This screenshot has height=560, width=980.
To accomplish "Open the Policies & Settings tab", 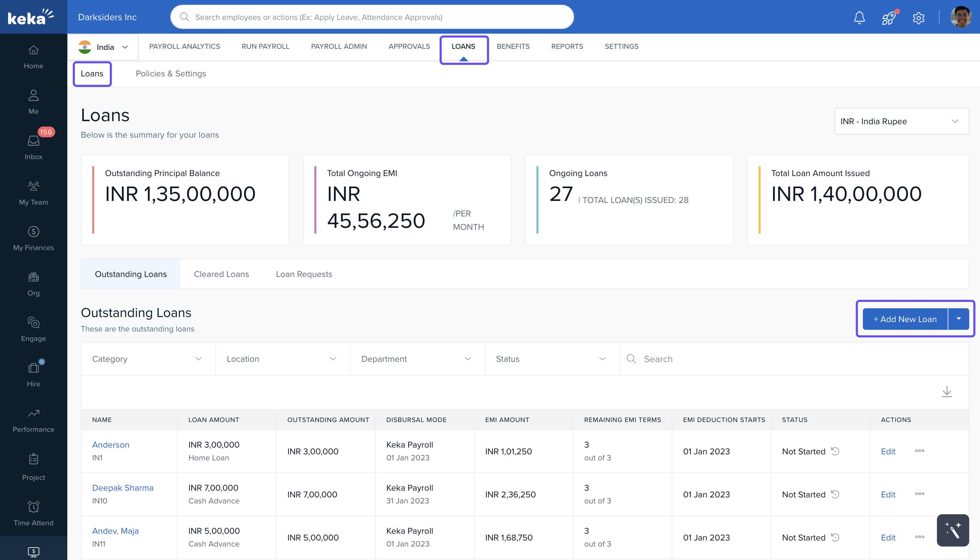I will [171, 73].
